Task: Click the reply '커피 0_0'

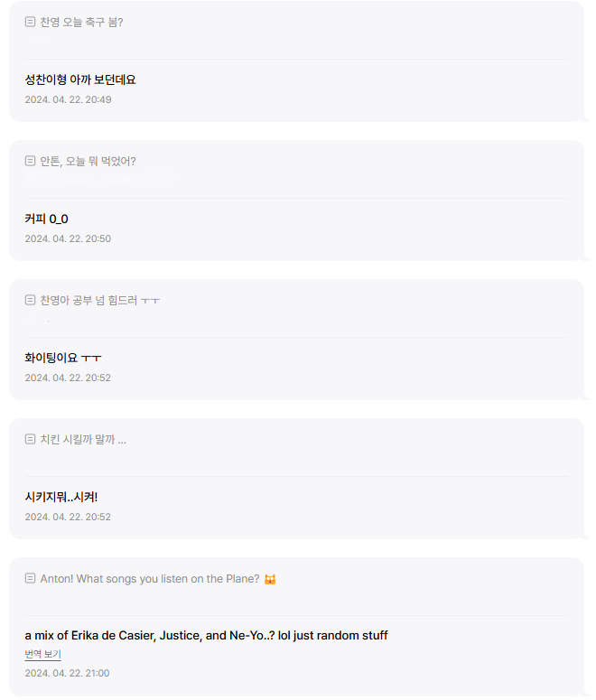Action: [x=46, y=219]
